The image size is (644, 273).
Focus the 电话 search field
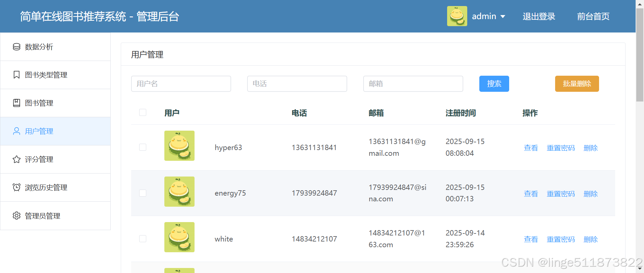[297, 84]
